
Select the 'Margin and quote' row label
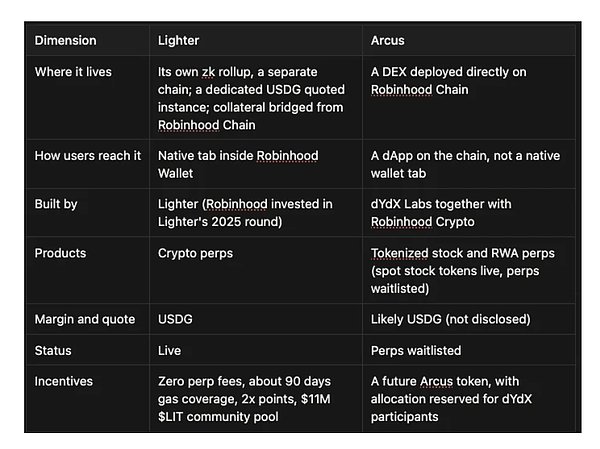point(85,319)
